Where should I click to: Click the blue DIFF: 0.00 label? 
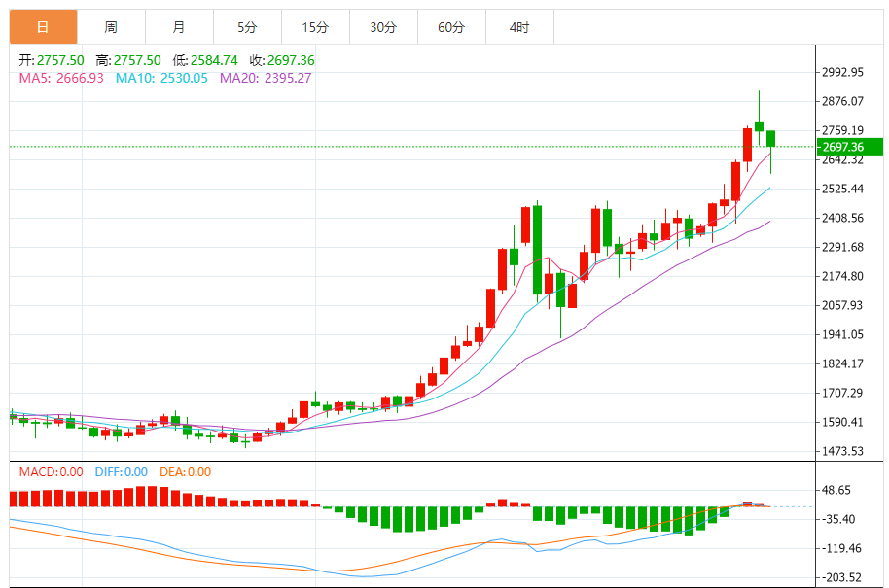pyautogui.click(x=120, y=472)
